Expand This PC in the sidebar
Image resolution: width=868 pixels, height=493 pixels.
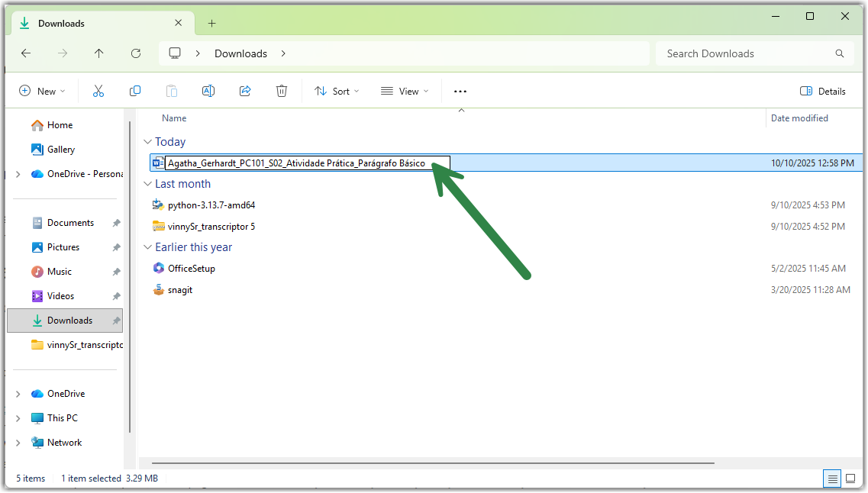point(18,417)
